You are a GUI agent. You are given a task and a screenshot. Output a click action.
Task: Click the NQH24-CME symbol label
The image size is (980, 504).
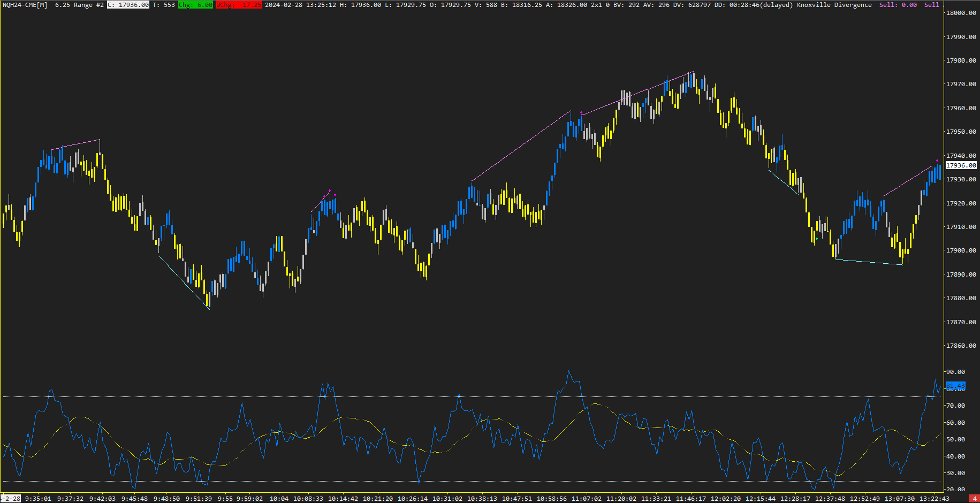[25, 5]
